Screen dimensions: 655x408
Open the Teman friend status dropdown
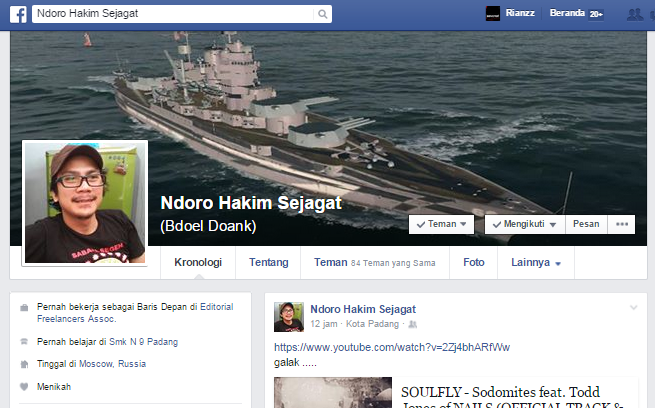(x=441, y=224)
